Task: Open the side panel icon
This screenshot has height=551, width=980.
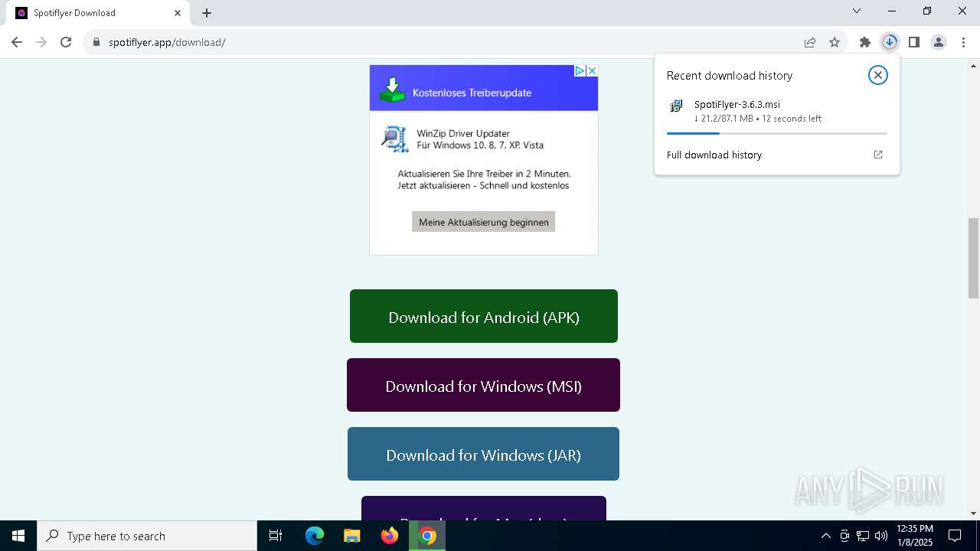Action: coord(914,42)
